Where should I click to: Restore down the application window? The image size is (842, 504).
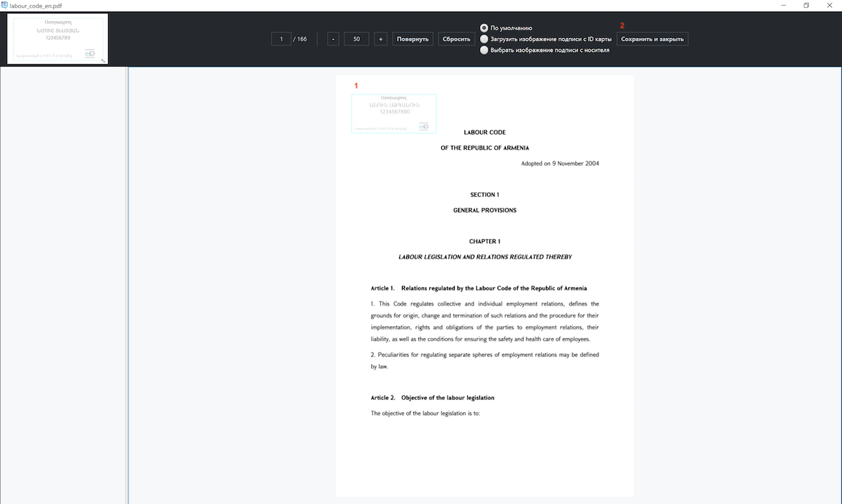[807, 5]
